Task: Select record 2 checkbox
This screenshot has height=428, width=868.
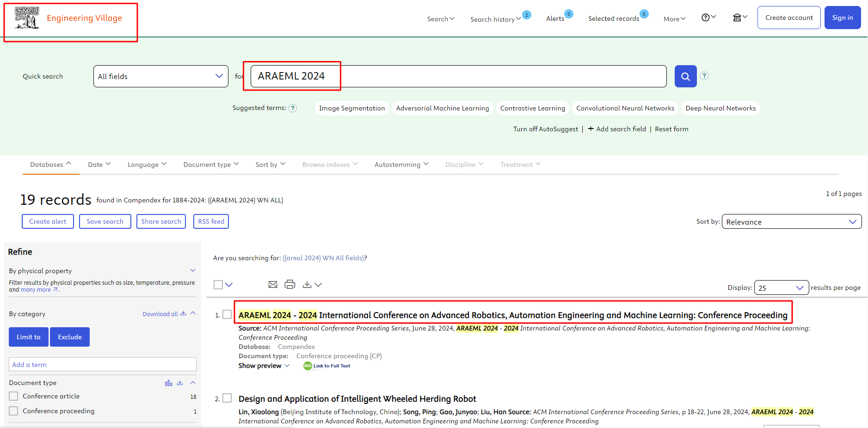Action: tap(227, 398)
